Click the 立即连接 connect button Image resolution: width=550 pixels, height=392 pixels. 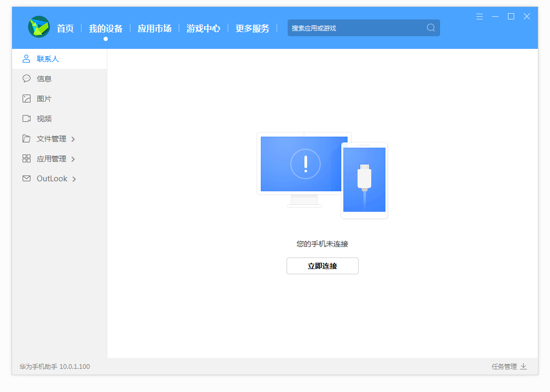(322, 266)
